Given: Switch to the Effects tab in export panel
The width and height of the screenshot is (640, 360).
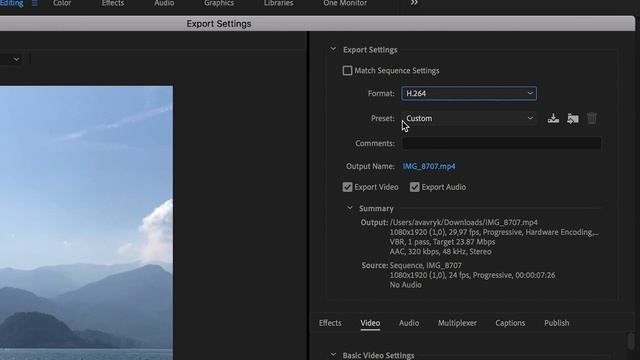Looking at the screenshot, I should click(x=330, y=323).
